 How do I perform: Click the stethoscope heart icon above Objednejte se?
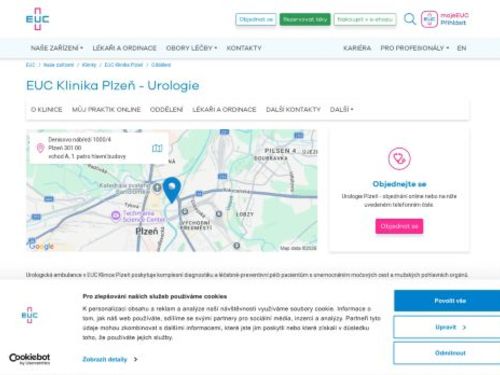click(399, 159)
